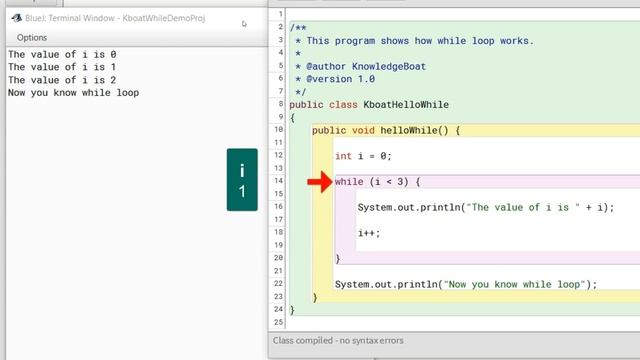Click terminal output 'The value of i is 0'
This screenshot has height=360, width=640.
pos(62,54)
